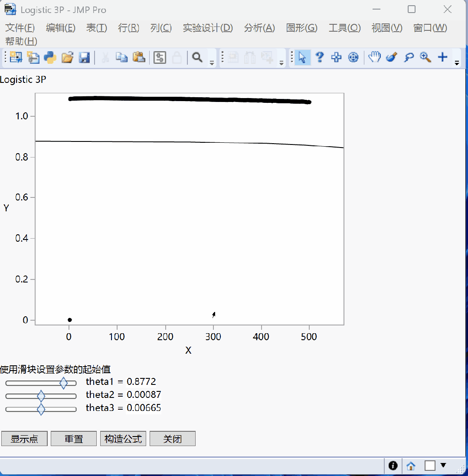This screenshot has height=476, width=468.
Task: Click the theta3 value field 0.00665
Action: [x=144, y=407]
